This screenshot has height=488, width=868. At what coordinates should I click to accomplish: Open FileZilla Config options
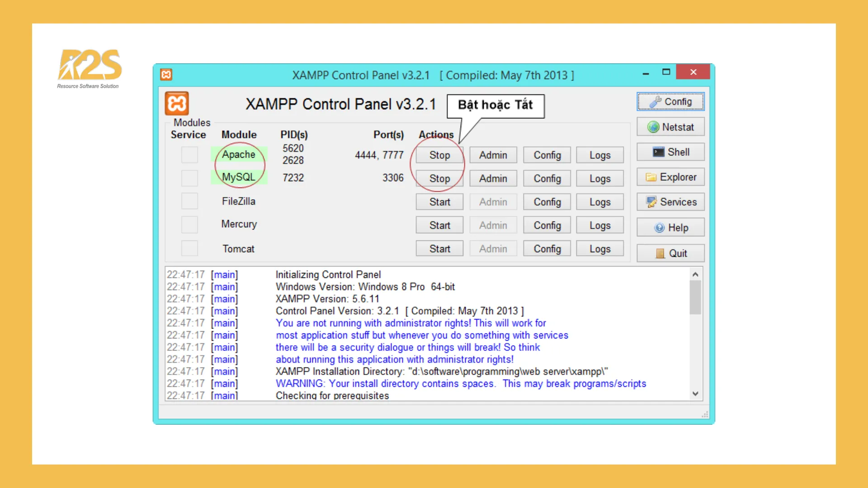[547, 202]
